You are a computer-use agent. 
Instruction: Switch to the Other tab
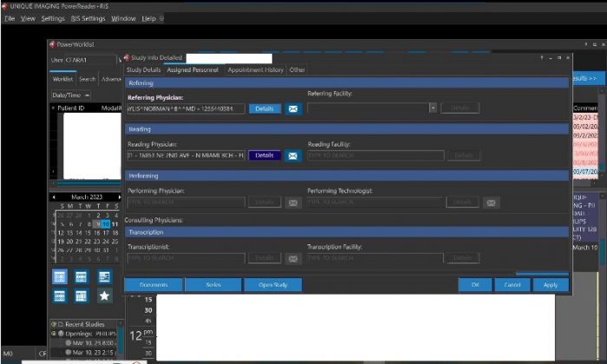[297, 70]
